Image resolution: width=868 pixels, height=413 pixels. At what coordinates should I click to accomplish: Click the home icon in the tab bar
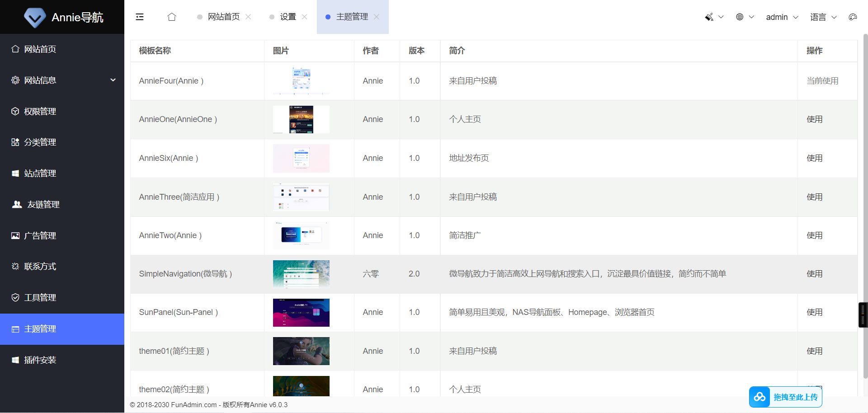172,17
